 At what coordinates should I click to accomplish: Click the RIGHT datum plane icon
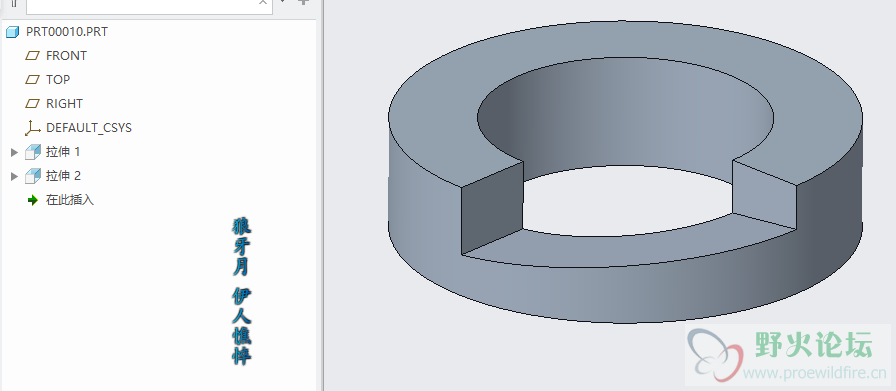pyautogui.click(x=33, y=104)
